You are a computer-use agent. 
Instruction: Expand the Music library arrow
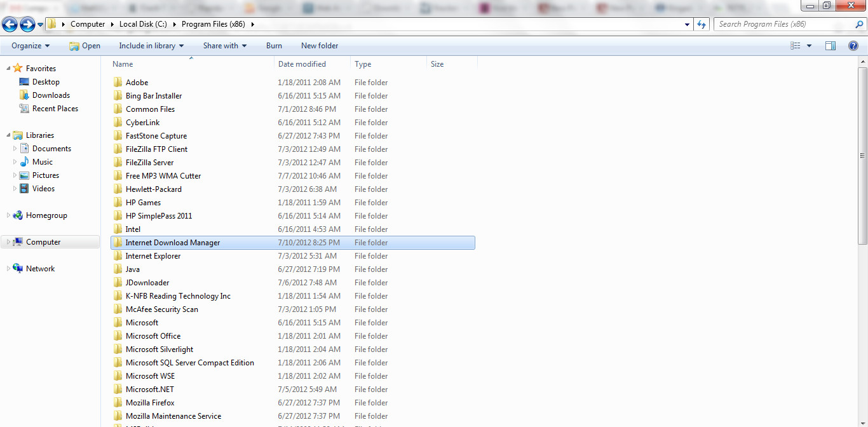(x=15, y=162)
